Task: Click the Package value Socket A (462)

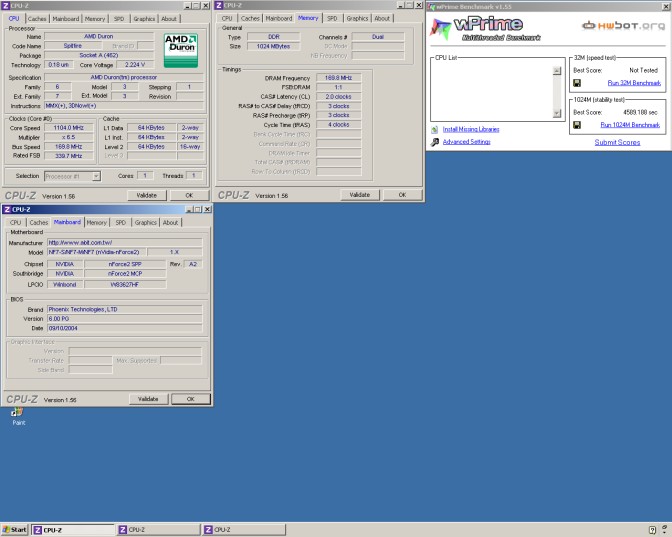Action: 99,55
